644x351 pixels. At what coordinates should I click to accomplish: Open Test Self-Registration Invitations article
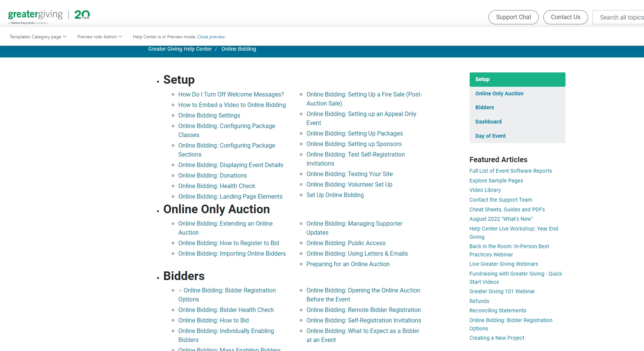(355, 159)
